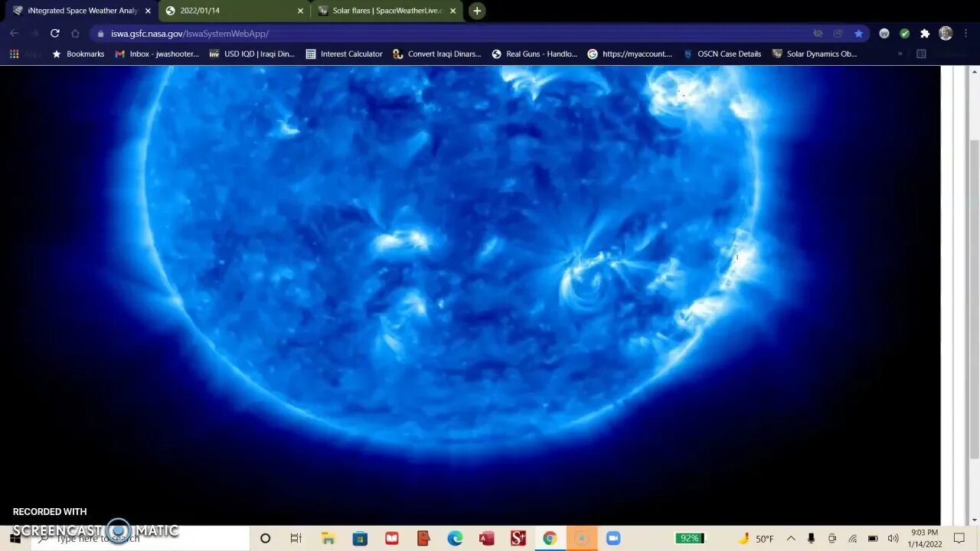Open Task View on the taskbar

coord(296,539)
